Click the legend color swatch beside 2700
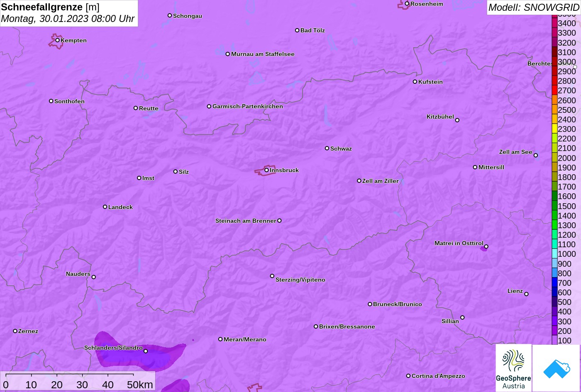The width and height of the screenshot is (581, 392). click(554, 90)
